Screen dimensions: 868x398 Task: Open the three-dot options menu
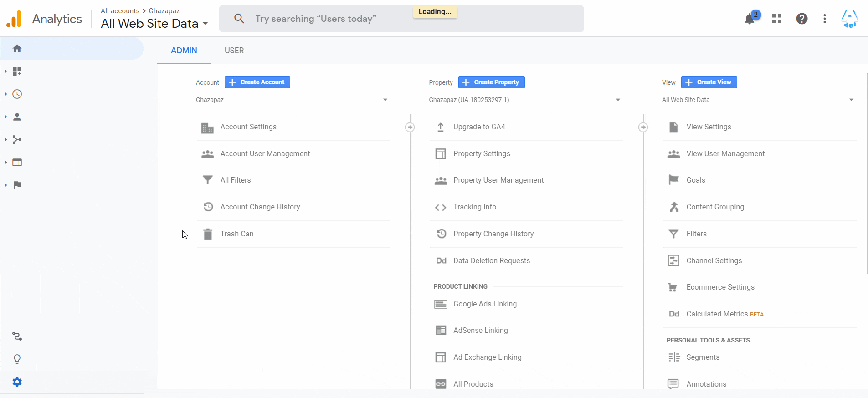(825, 19)
